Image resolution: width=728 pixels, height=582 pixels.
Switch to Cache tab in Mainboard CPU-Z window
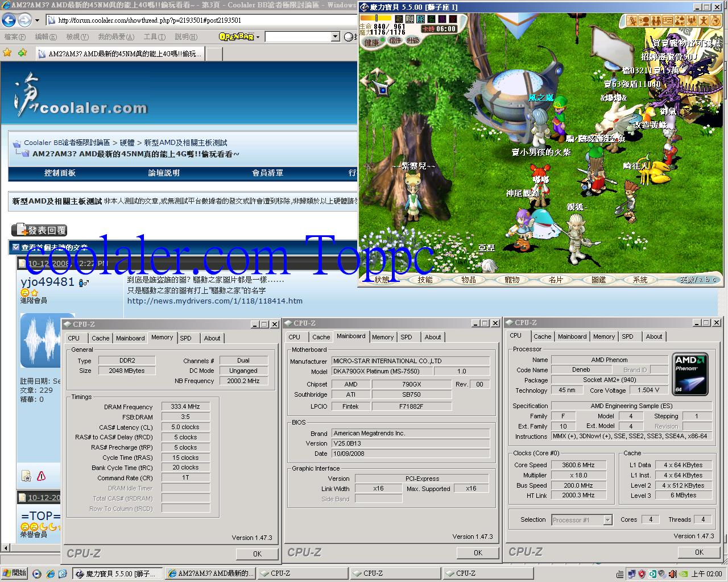321,337
